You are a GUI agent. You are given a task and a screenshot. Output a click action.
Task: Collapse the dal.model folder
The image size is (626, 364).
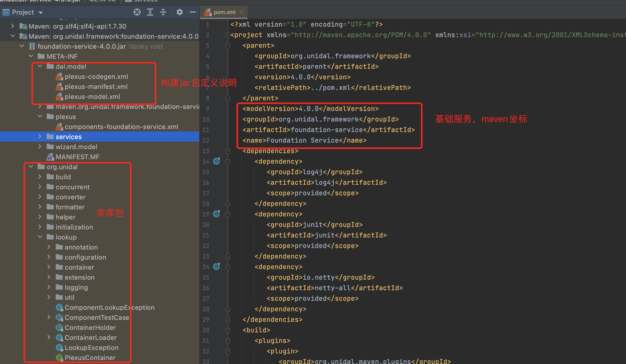(40, 66)
